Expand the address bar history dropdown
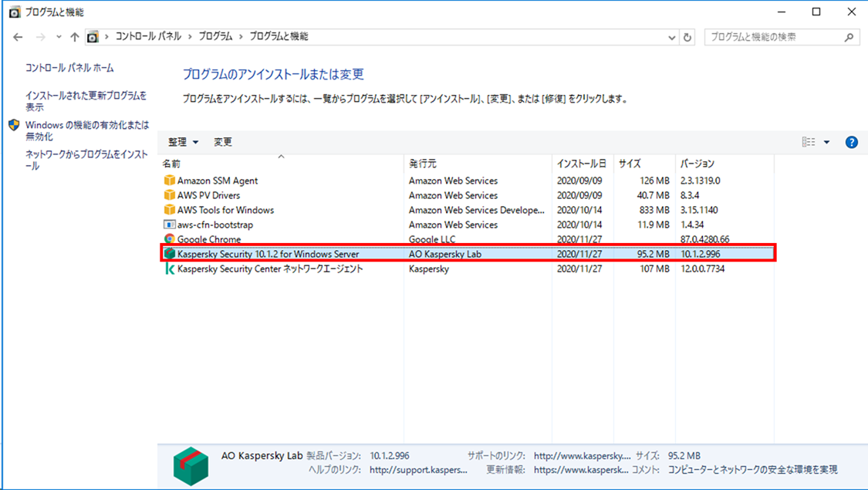 pyautogui.click(x=671, y=38)
